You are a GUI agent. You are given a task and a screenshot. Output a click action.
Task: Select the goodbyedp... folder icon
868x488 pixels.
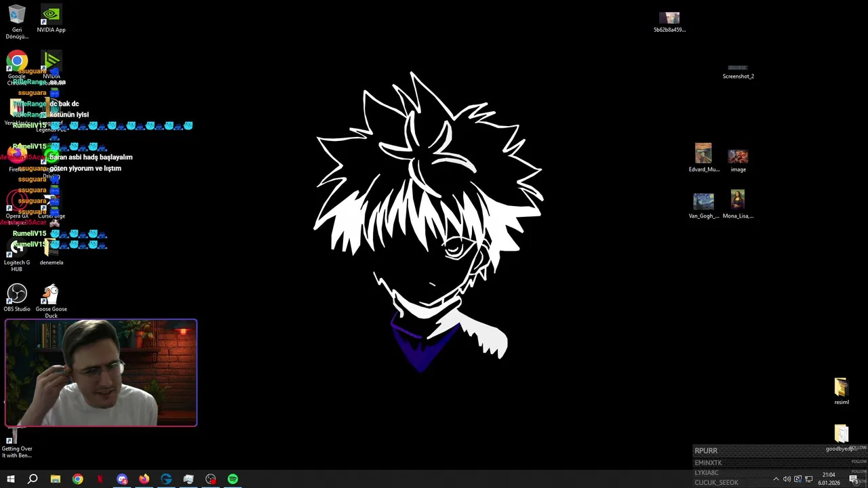pos(841,438)
